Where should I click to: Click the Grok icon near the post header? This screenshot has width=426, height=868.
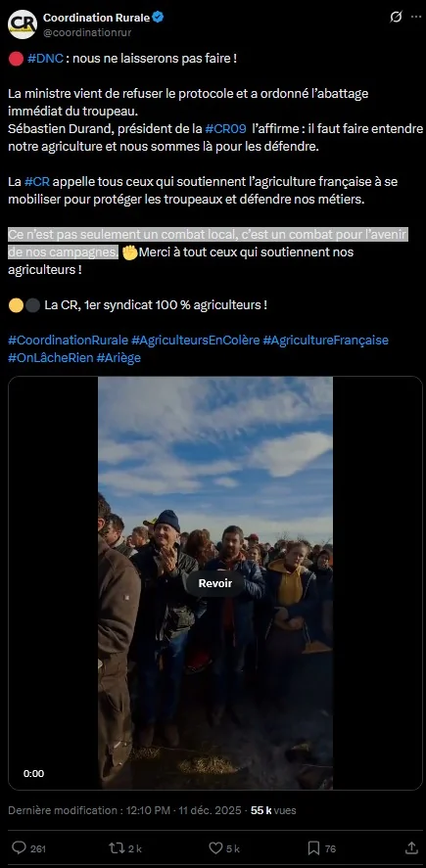[x=396, y=18]
